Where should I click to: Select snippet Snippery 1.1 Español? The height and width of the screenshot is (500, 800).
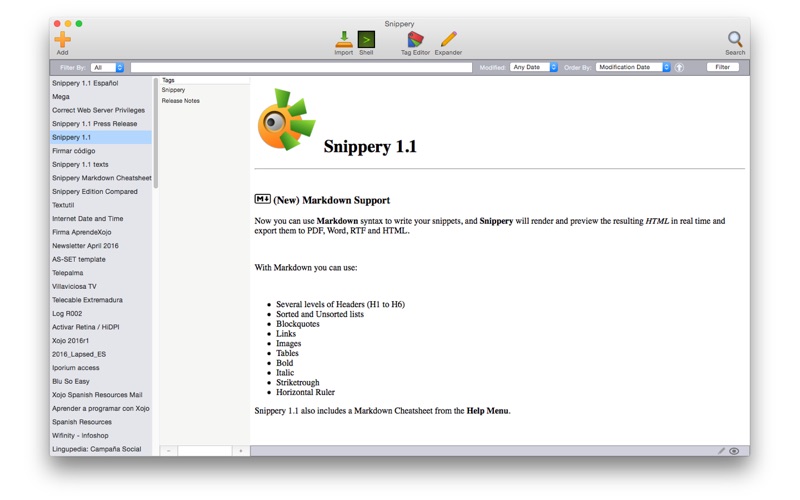coord(101,83)
